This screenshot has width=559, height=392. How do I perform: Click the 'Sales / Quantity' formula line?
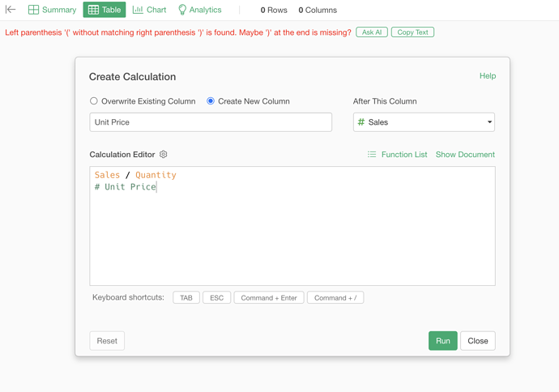pos(135,175)
